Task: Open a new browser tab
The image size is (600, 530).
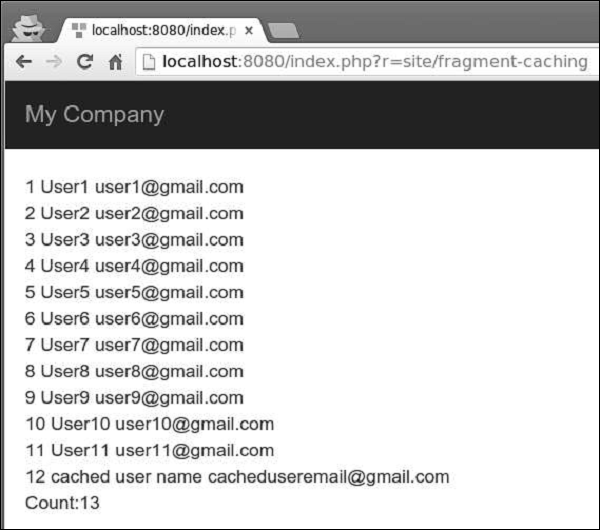Action: click(283, 30)
